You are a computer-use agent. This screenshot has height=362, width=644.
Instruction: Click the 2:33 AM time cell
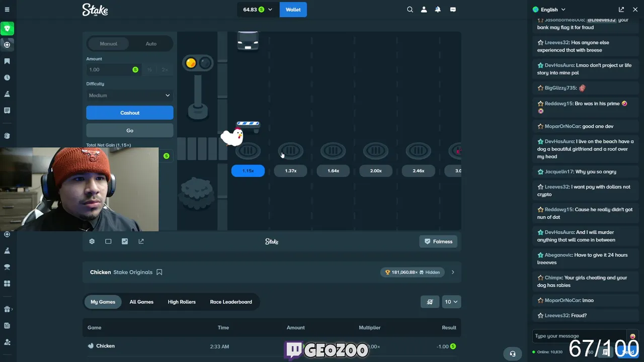pos(219,346)
